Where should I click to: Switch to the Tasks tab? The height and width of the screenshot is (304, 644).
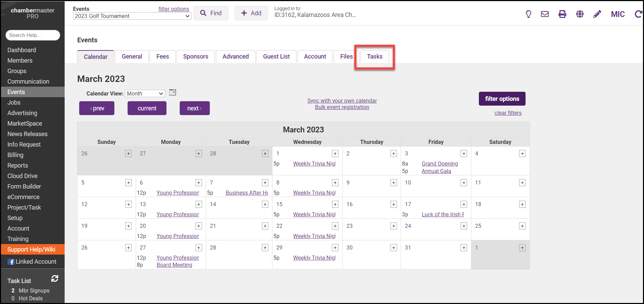pos(375,57)
